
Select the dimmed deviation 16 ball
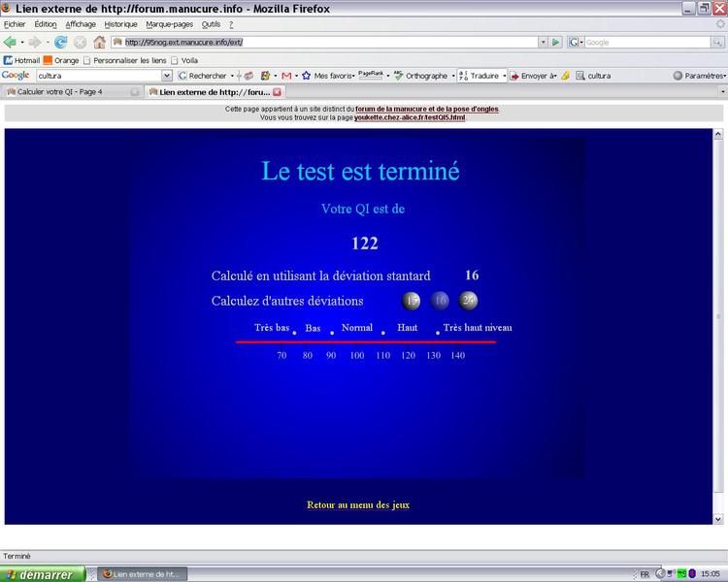440,301
